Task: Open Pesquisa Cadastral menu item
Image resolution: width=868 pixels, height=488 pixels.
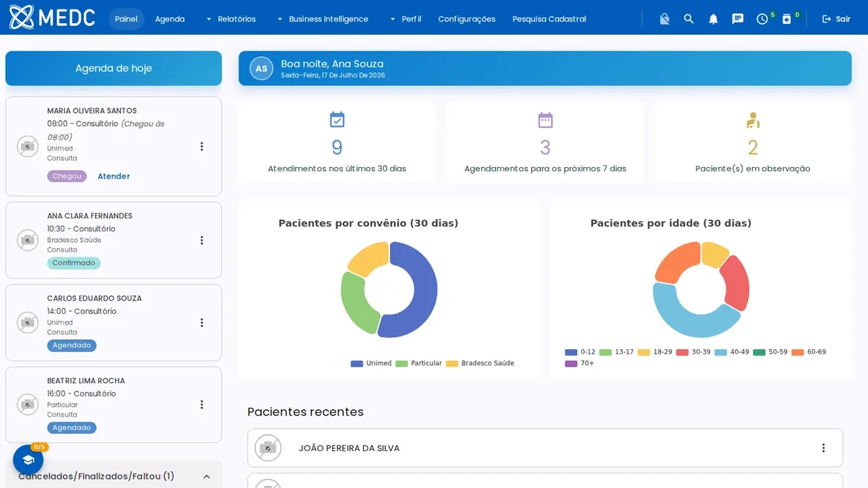Action: [x=549, y=19]
